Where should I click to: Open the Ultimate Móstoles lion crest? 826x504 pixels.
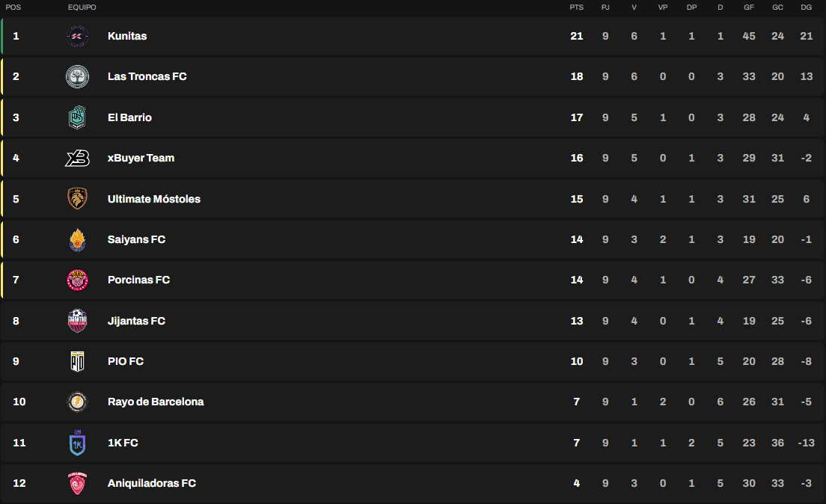click(x=78, y=199)
